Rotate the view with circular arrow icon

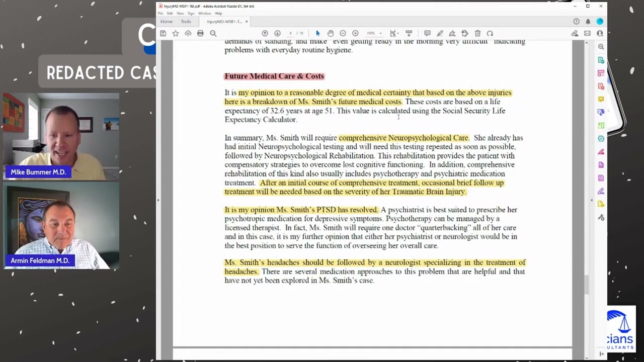[490, 33]
